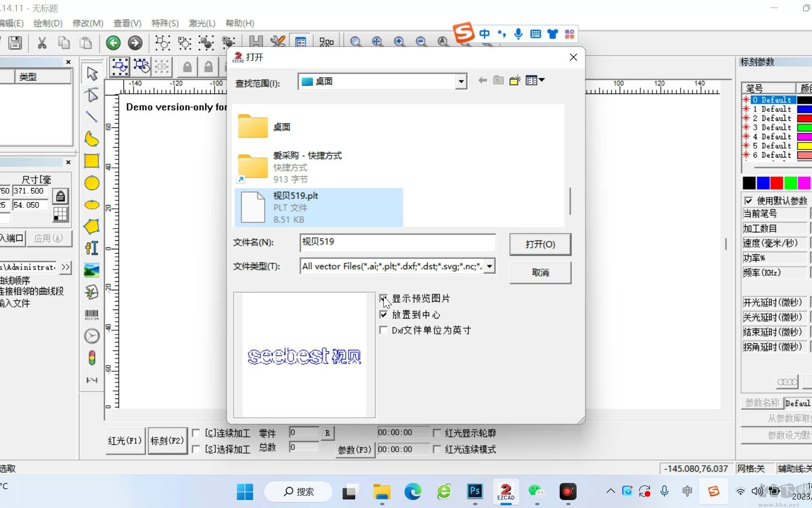Viewport: 812px width, 508px height.
Task: Choose the ellipse drawing tool
Action: click(x=92, y=183)
